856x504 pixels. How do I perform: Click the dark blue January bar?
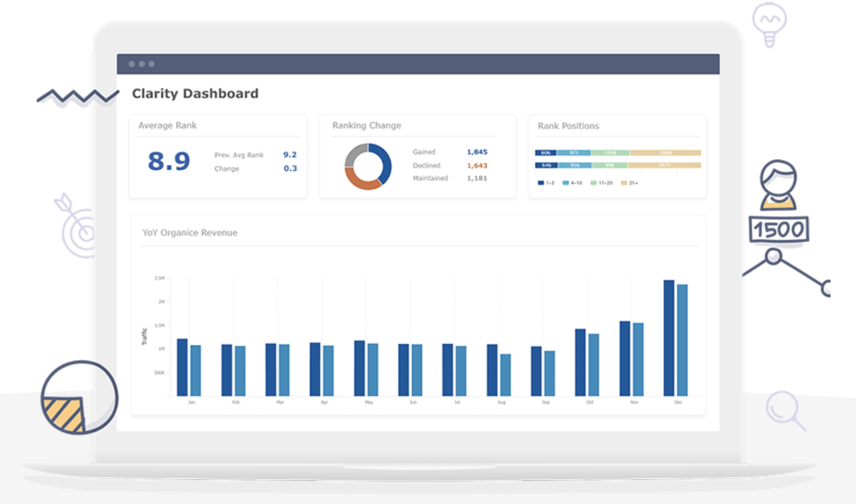coord(182,368)
